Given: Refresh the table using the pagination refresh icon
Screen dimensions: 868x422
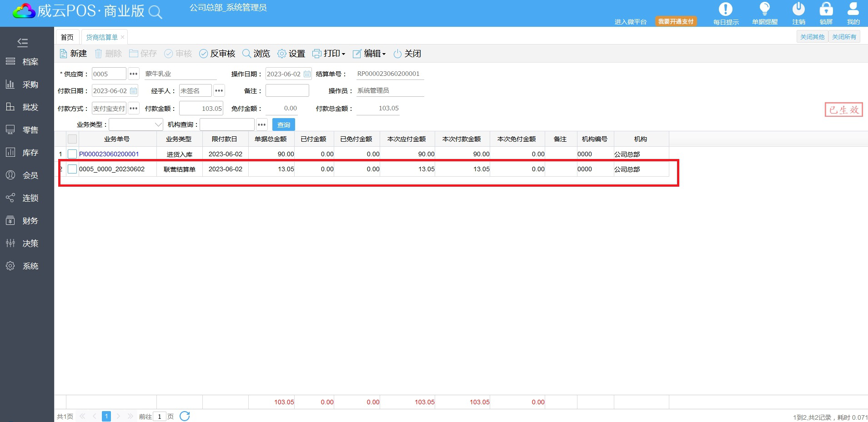Looking at the screenshot, I should click(185, 416).
